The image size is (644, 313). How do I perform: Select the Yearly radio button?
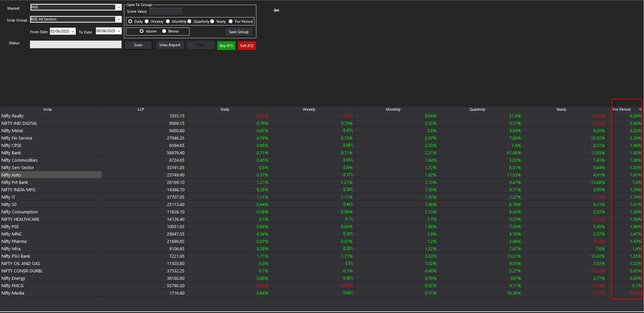pyautogui.click(x=212, y=21)
